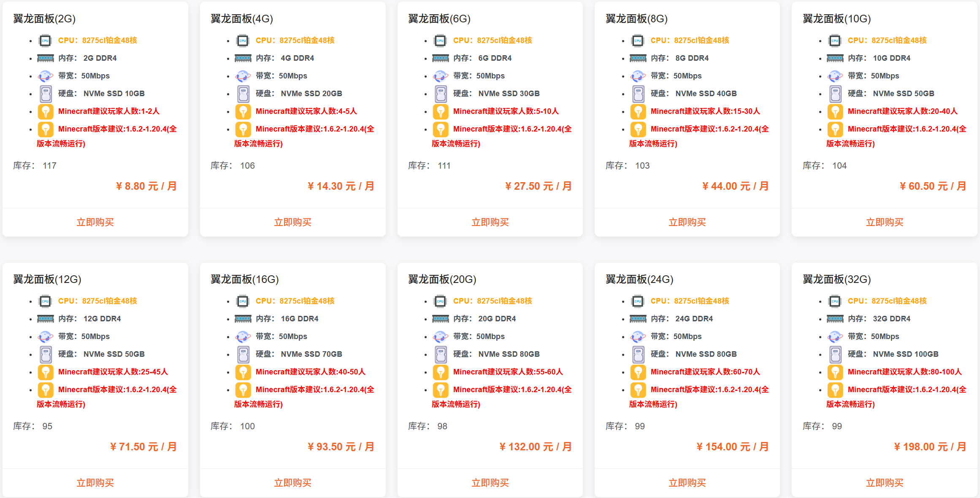Buy now the 翼龙面板(2G) plan
Image resolution: width=980 pixels, height=498 pixels.
(95, 222)
